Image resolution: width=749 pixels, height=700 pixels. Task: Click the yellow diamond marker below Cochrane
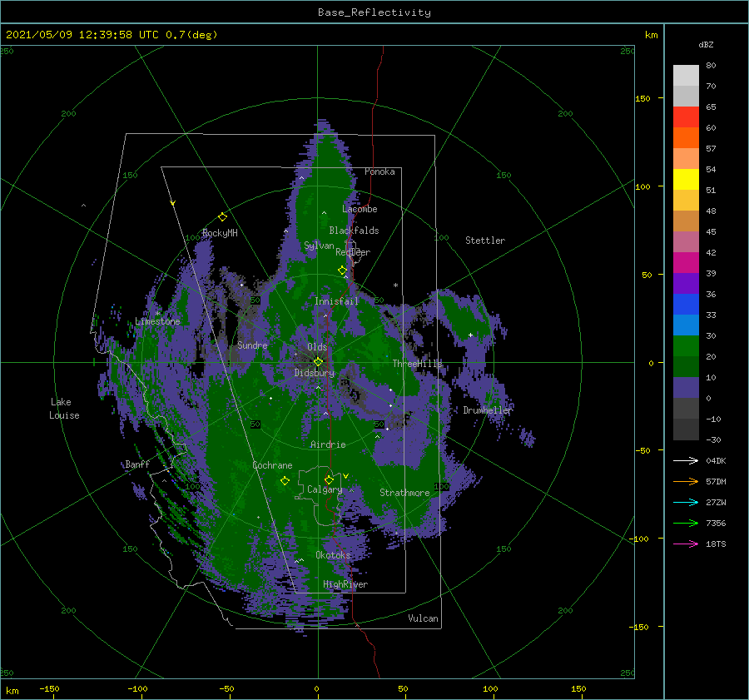pos(285,481)
